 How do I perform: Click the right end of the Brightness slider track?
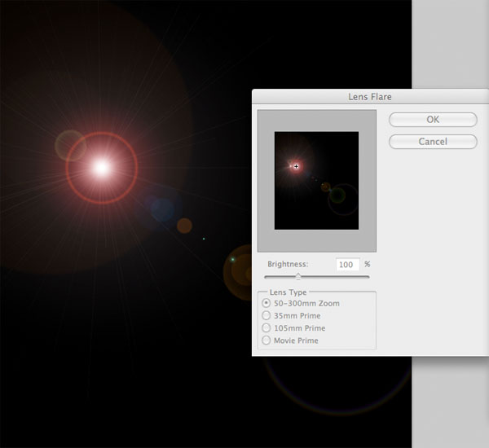[x=368, y=277]
